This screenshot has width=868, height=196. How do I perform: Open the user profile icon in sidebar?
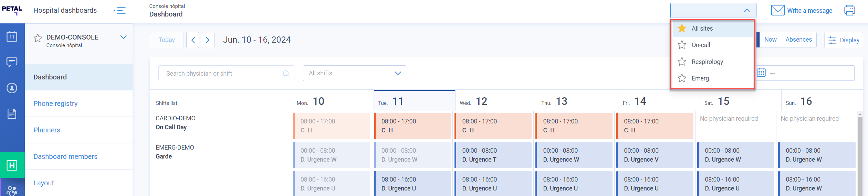click(x=12, y=88)
